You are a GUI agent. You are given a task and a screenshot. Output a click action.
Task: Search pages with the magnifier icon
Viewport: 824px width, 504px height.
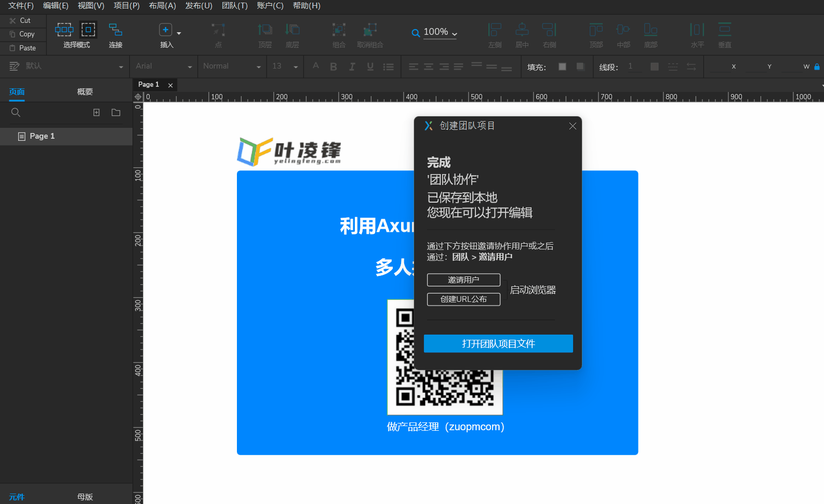pyautogui.click(x=16, y=112)
